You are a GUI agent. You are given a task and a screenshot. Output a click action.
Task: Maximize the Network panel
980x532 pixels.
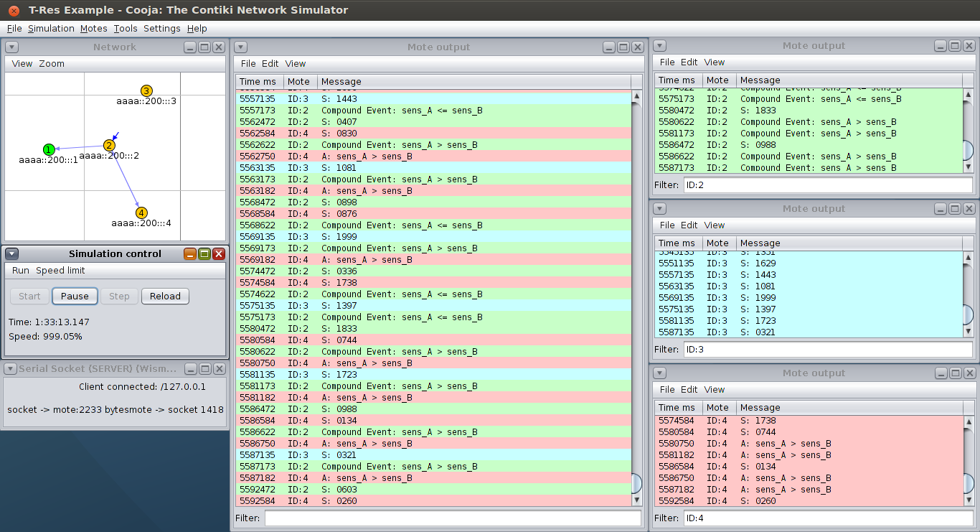tap(204, 47)
